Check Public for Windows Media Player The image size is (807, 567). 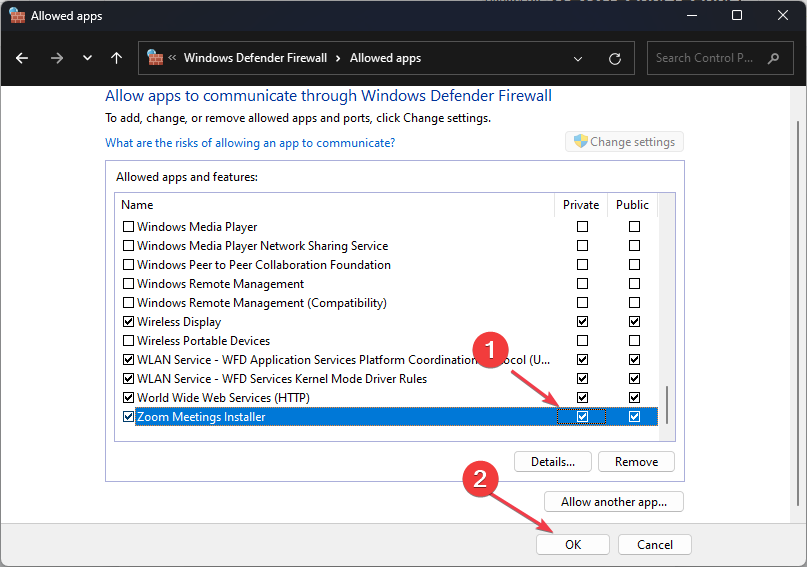634,226
